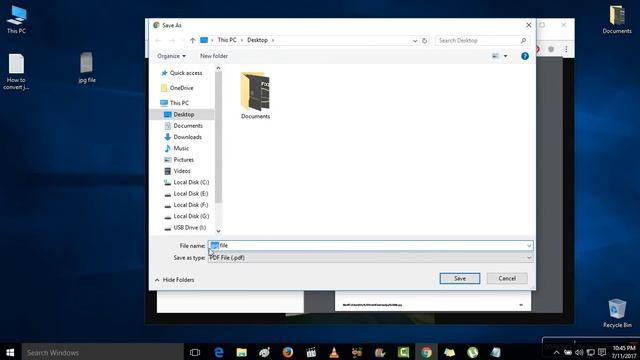
Task: Open the Chrome window three-dot menu
Action: pos(566,49)
